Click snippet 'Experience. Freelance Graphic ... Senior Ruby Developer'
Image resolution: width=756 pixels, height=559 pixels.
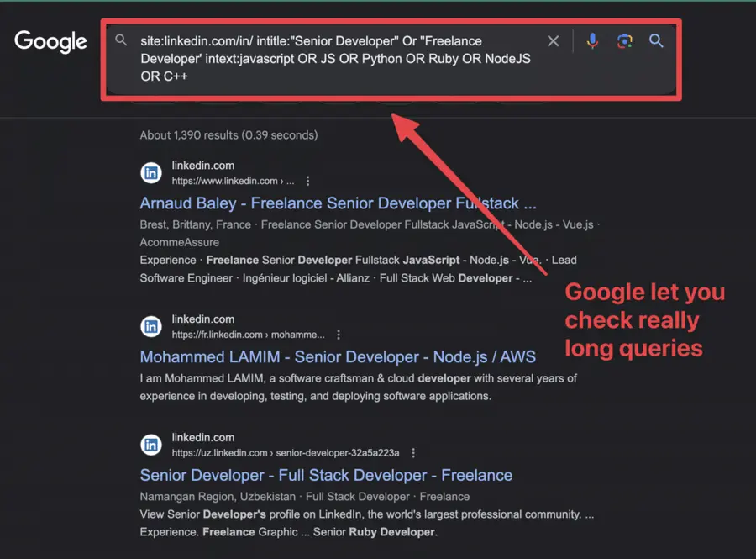tap(289, 532)
